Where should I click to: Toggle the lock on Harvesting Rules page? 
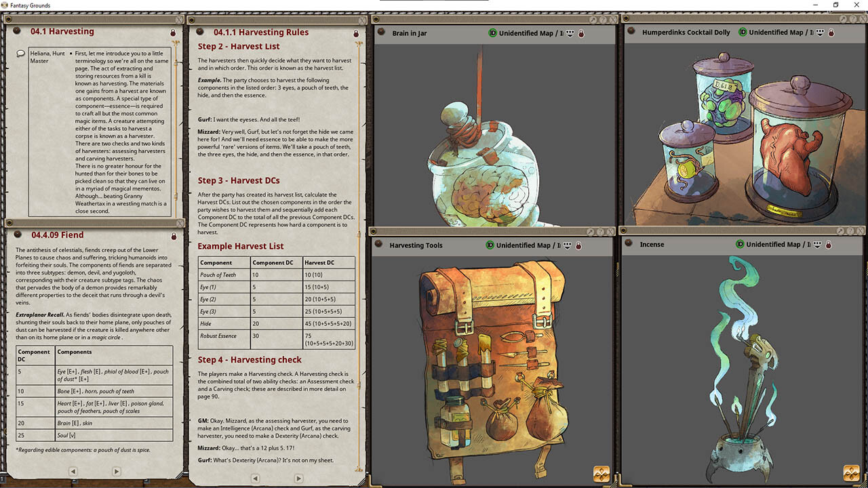pos(356,33)
